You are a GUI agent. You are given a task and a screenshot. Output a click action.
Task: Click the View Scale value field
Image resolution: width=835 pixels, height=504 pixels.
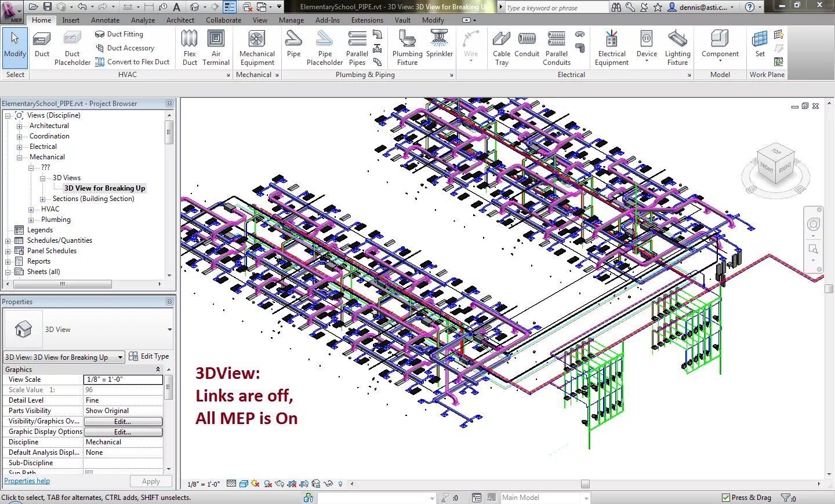pos(124,379)
